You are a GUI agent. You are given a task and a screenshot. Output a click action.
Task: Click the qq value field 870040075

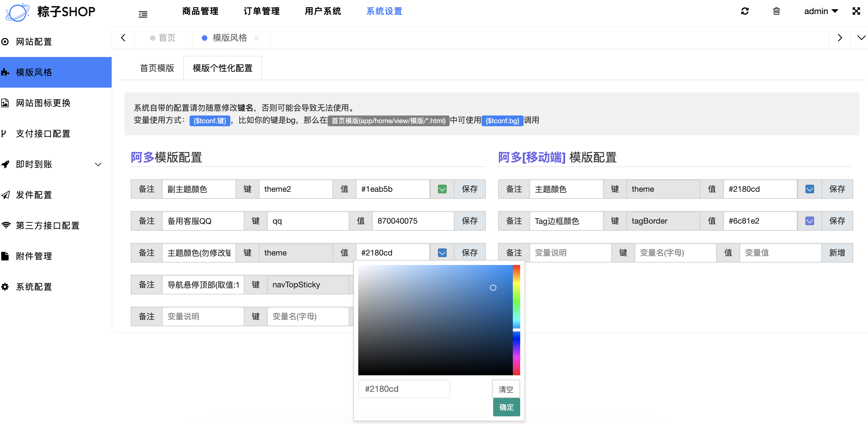click(413, 221)
